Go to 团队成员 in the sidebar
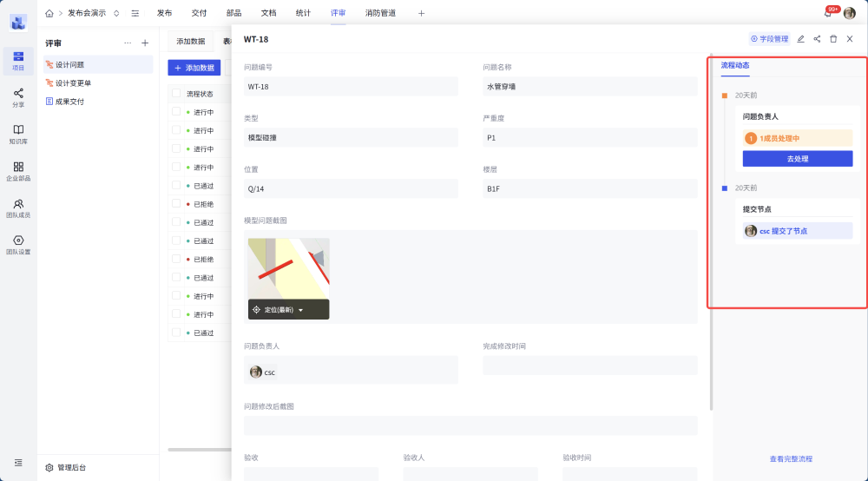This screenshot has height=481, width=868. (18, 208)
